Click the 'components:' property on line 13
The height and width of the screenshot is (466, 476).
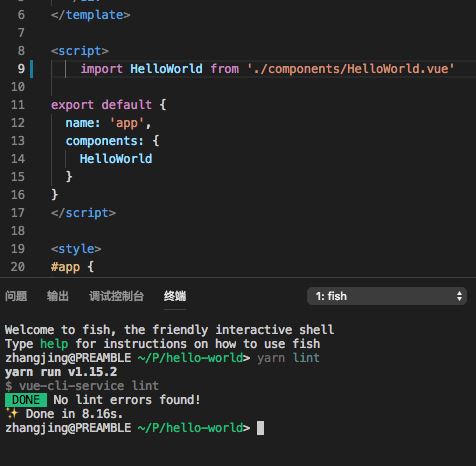click(x=104, y=141)
